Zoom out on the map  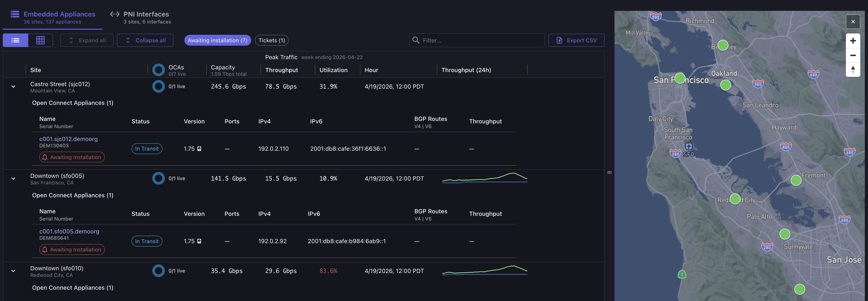point(853,55)
